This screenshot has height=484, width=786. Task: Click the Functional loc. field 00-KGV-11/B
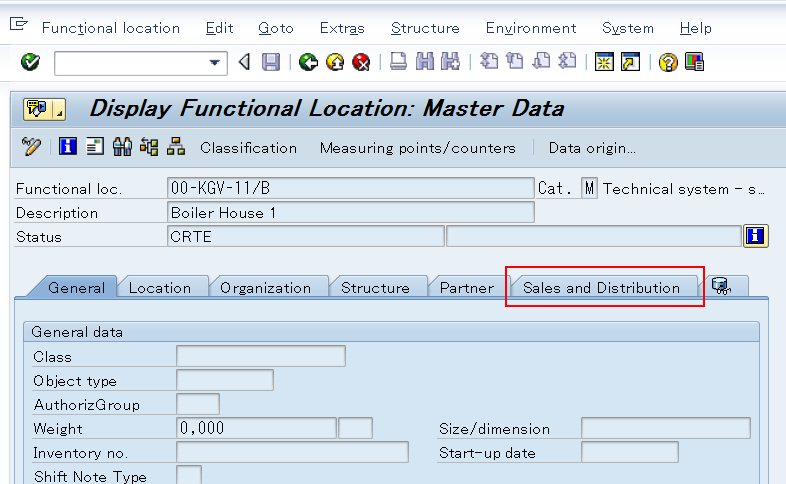pos(350,188)
